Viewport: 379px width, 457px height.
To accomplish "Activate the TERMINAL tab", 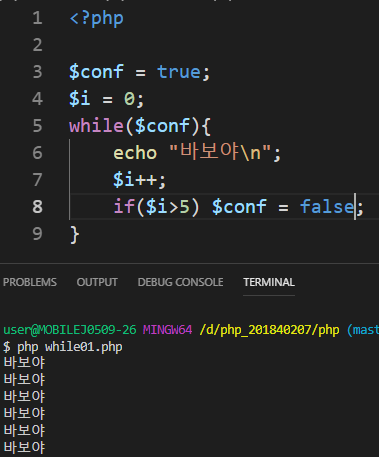I will 269,282.
